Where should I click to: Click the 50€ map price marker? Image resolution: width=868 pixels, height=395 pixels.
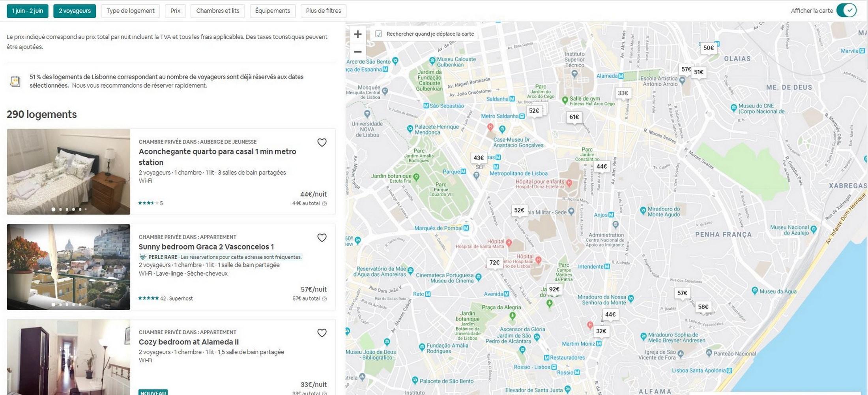709,48
